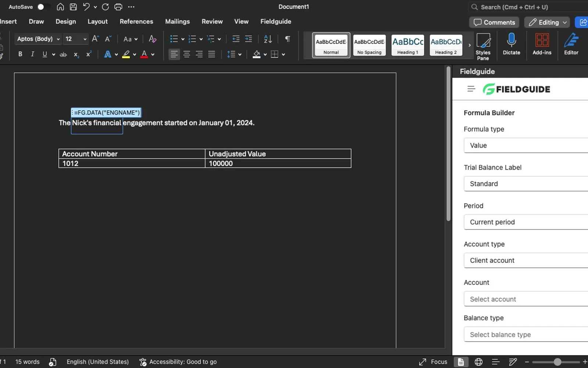The height and width of the screenshot is (368, 588).
Task: Switch to the Layout tab
Action: click(97, 21)
